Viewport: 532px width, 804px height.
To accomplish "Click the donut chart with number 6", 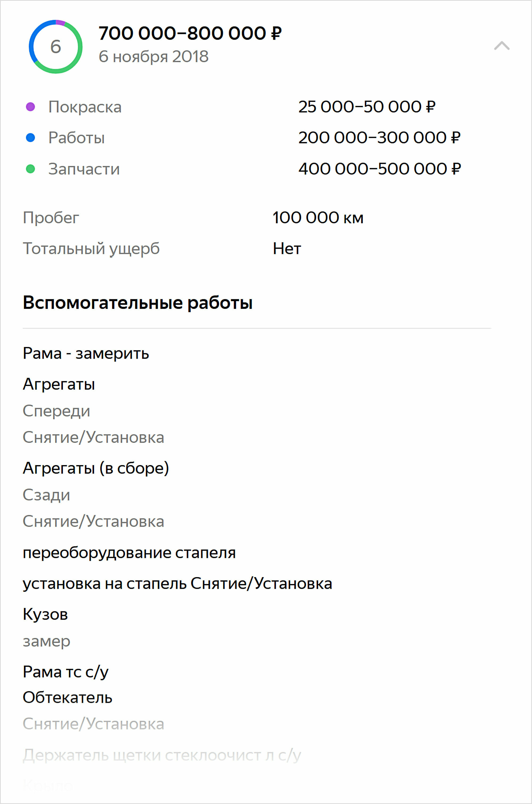I will [56, 47].
